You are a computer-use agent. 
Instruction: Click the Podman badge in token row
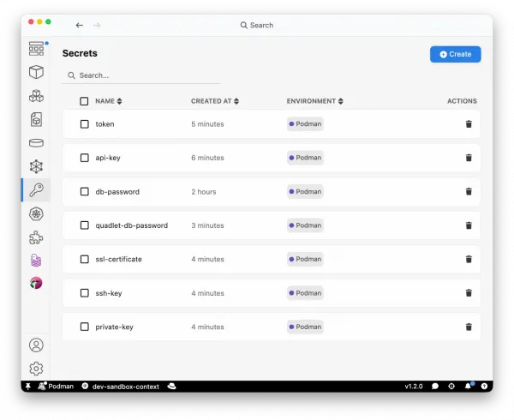coord(305,124)
